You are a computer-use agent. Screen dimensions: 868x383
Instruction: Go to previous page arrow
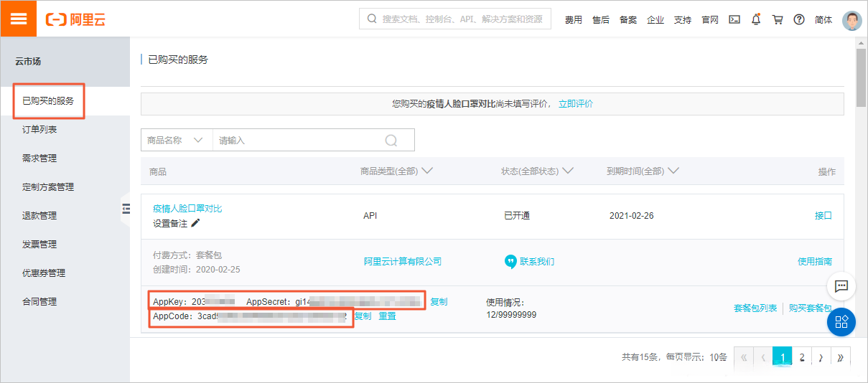tap(762, 356)
